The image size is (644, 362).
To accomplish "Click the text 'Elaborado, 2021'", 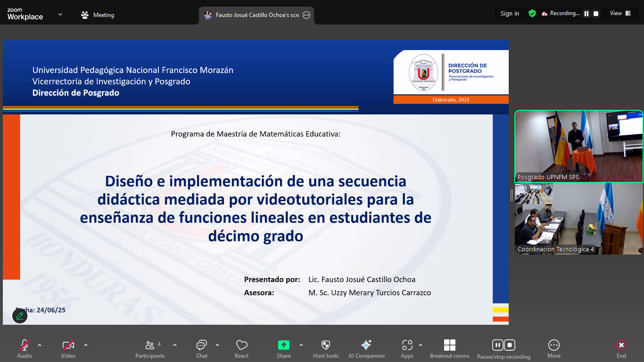I will pyautogui.click(x=451, y=99).
